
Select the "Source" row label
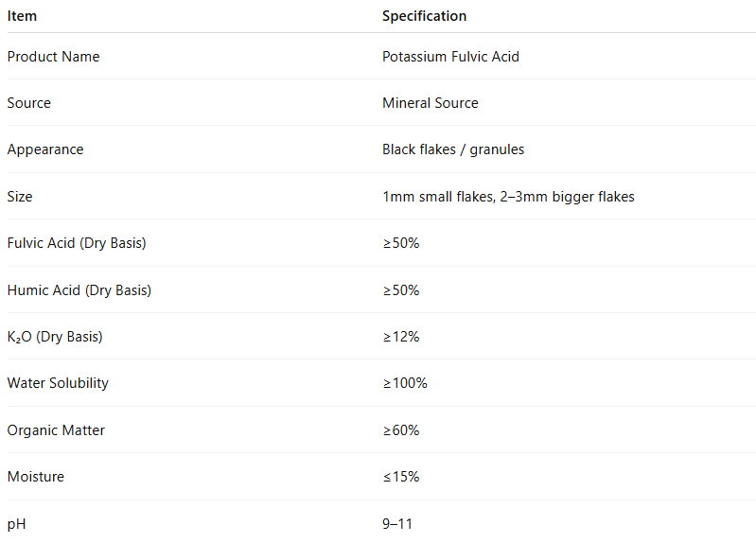[x=29, y=103]
